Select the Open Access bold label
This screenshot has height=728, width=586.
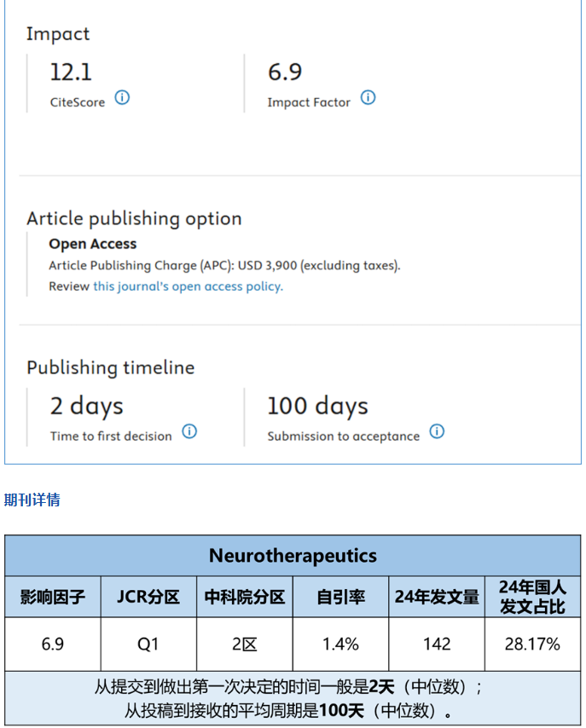click(x=93, y=244)
